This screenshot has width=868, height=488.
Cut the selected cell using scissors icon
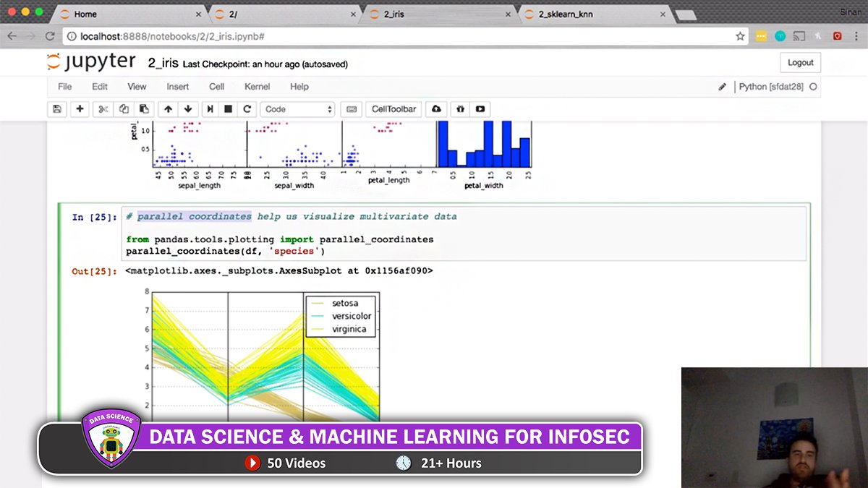[102, 108]
